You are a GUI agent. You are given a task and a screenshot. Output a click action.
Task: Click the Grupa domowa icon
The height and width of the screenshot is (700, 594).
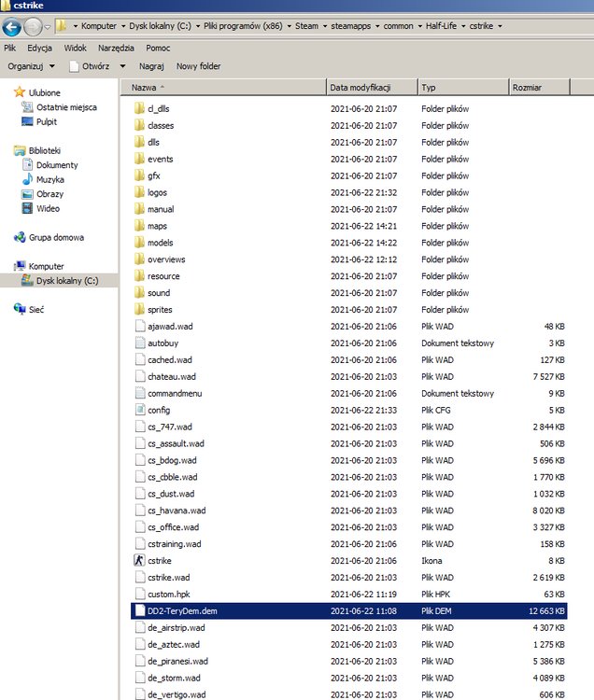(20, 237)
